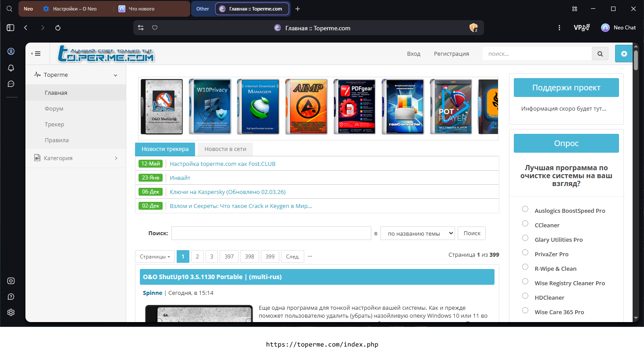Click the notifications bell in left sidebar
This screenshot has height=362, width=644.
click(x=11, y=68)
